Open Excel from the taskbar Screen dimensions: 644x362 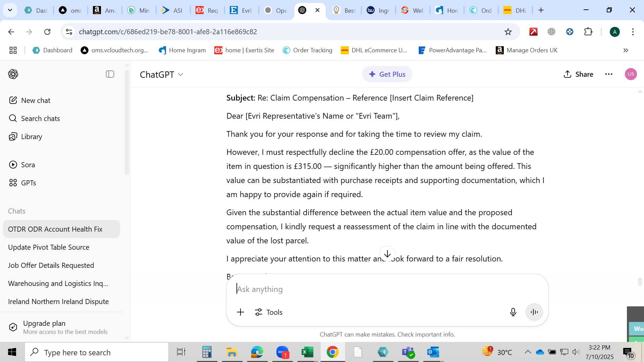coord(307,352)
